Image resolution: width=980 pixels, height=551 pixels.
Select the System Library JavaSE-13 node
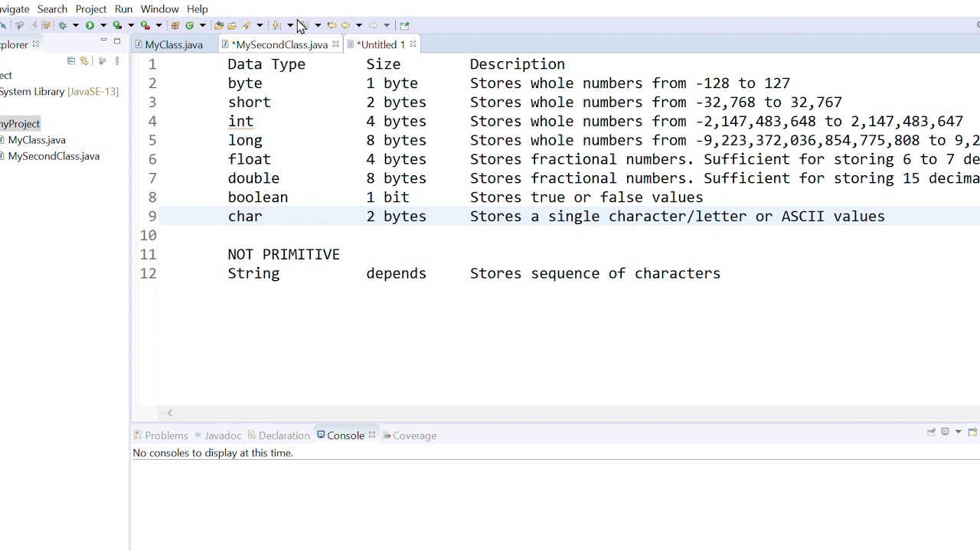tap(59, 92)
